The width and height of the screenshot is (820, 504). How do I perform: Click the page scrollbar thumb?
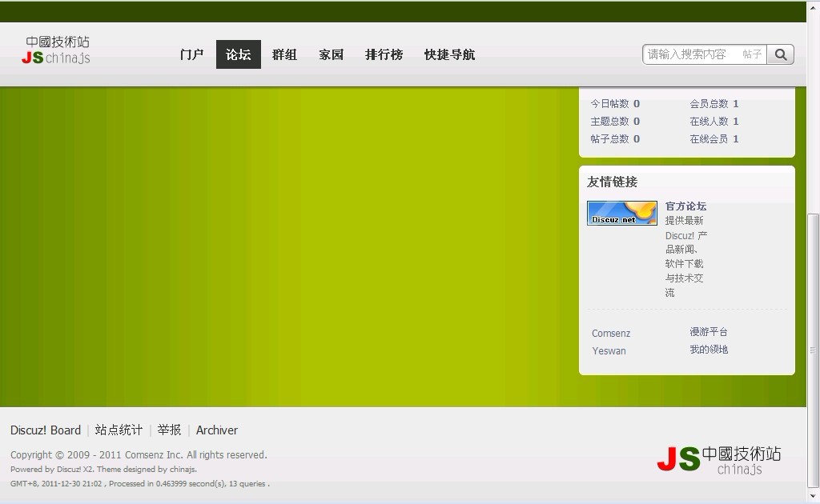tap(814, 350)
